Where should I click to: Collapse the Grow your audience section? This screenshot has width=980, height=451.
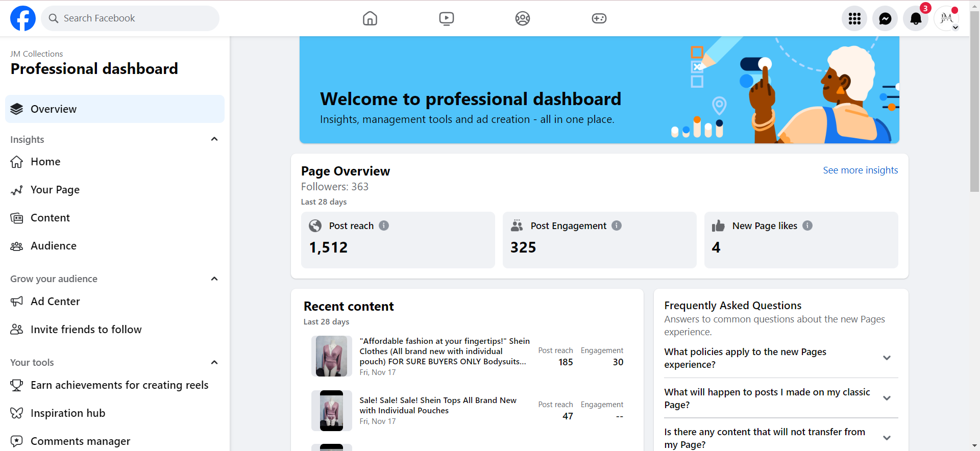pos(214,279)
